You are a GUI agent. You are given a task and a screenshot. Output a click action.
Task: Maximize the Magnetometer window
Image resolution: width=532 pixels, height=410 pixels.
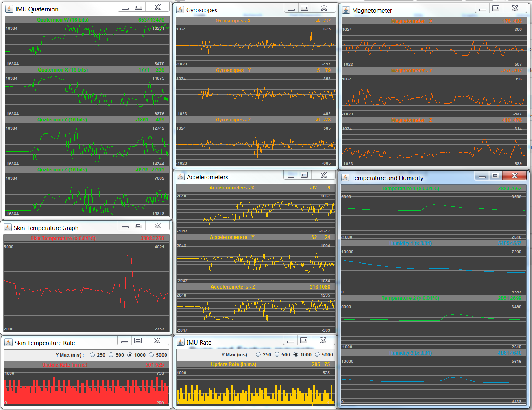point(496,9)
